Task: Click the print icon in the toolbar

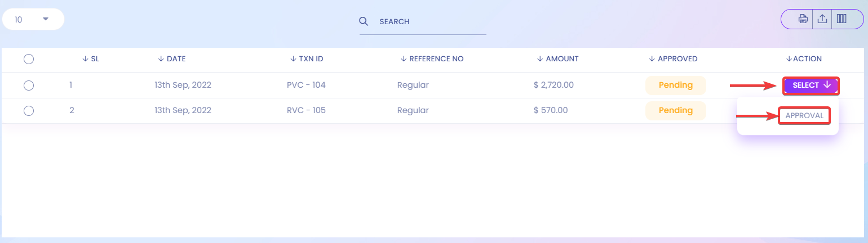Action: pos(803,19)
